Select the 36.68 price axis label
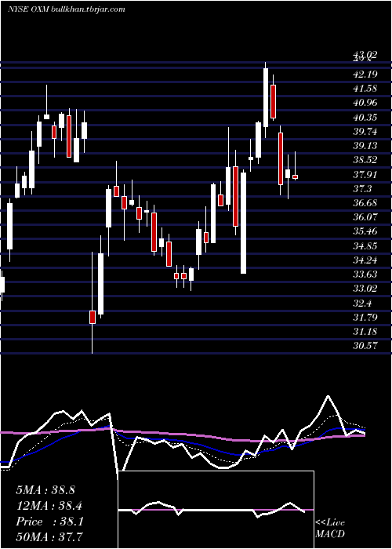The width and height of the screenshot is (392, 549). (365, 203)
